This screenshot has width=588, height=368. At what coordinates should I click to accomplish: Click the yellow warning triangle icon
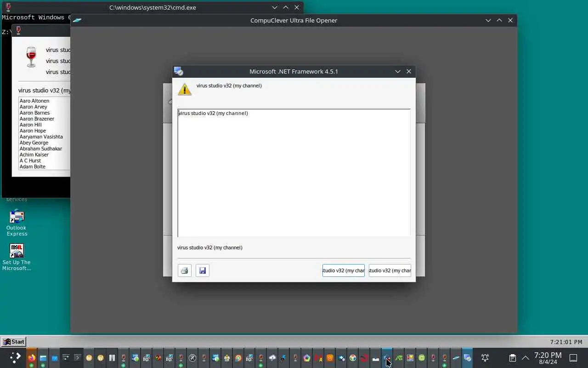185,89
